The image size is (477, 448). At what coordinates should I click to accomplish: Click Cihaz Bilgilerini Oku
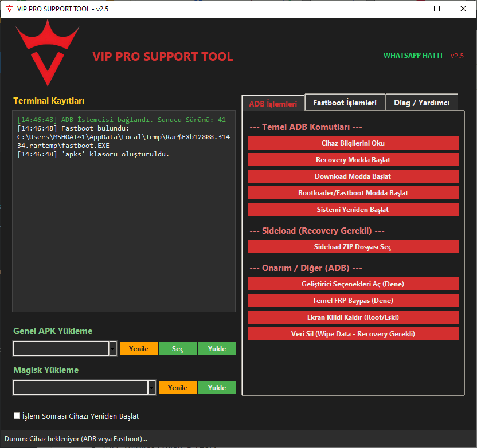[353, 143]
